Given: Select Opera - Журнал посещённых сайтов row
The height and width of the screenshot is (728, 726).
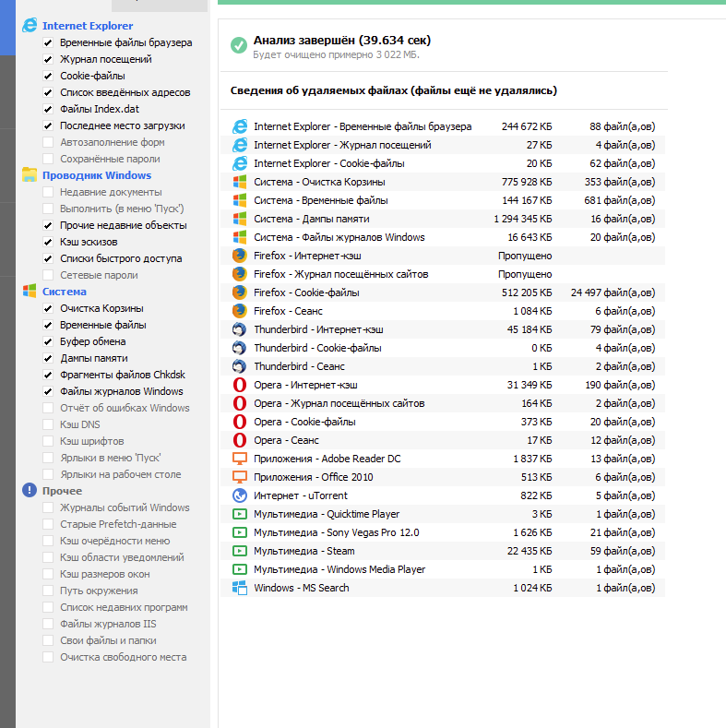Looking at the screenshot, I should point(443,403).
